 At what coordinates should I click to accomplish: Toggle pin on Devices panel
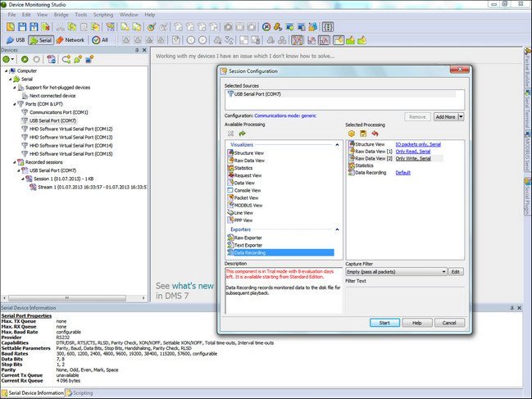tap(137, 50)
